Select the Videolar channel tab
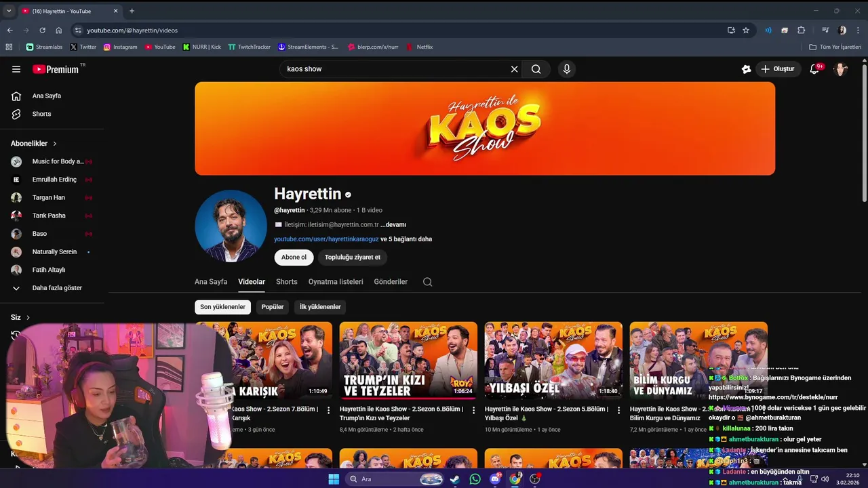 [x=252, y=282]
